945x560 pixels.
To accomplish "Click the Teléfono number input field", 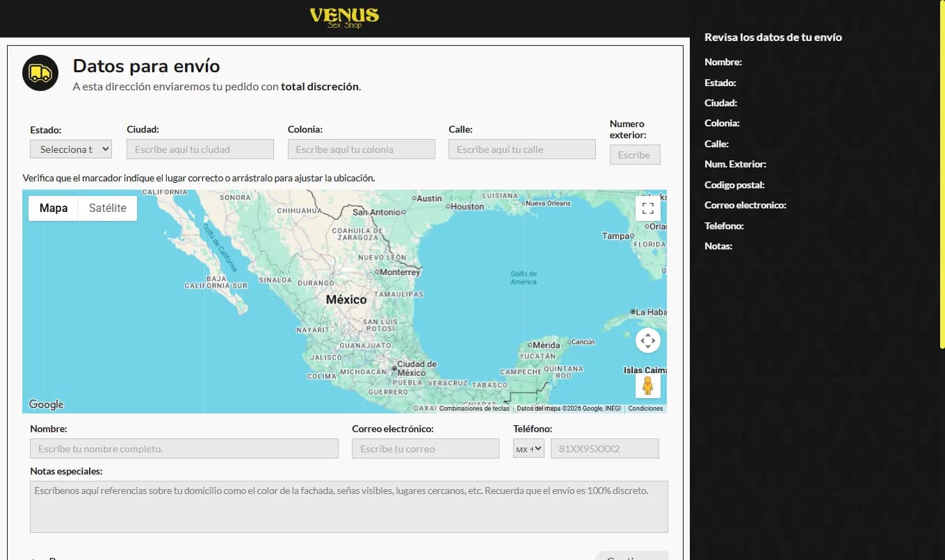I will point(605,449).
